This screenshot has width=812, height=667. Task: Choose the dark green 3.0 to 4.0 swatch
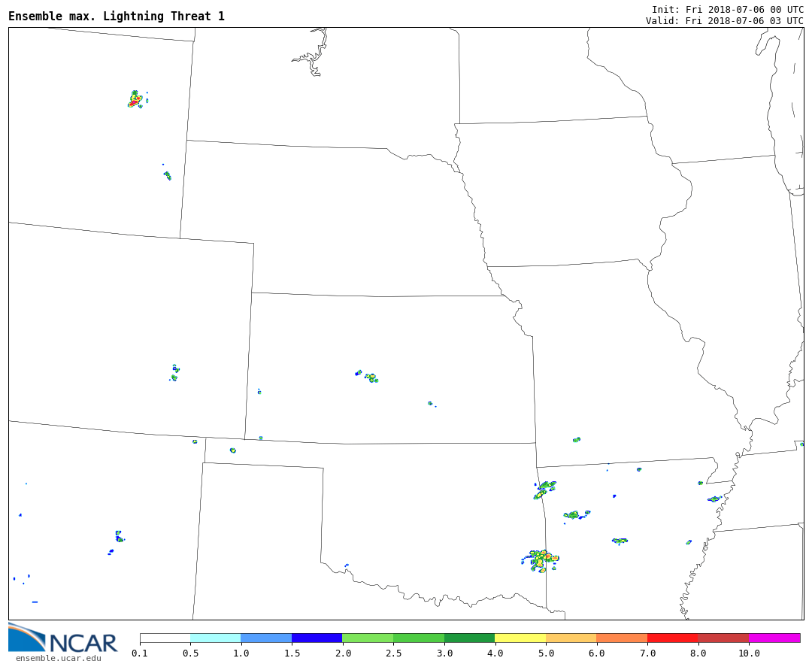coord(469,638)
